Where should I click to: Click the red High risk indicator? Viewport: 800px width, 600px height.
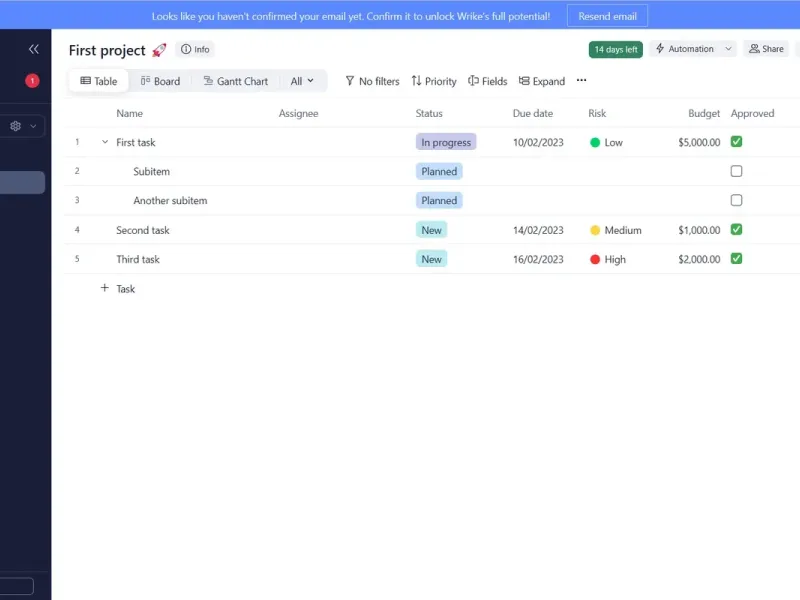pyautogui.click(x=595, y=259)
